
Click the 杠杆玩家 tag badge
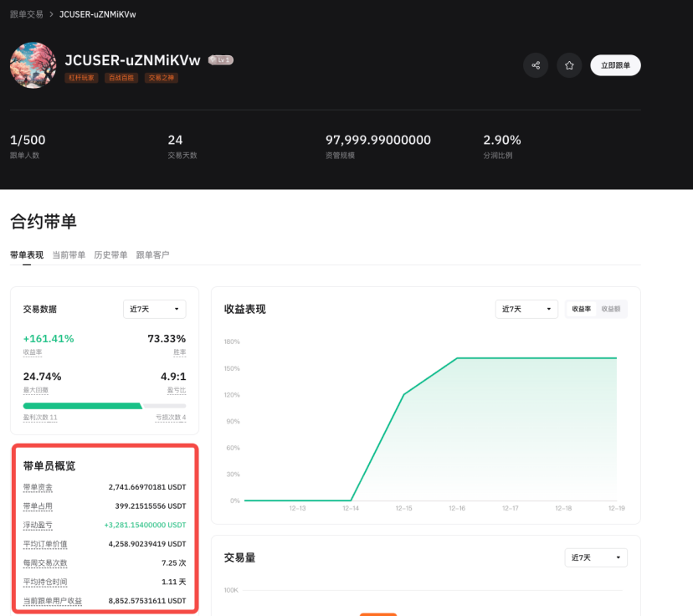pos(81,78)
